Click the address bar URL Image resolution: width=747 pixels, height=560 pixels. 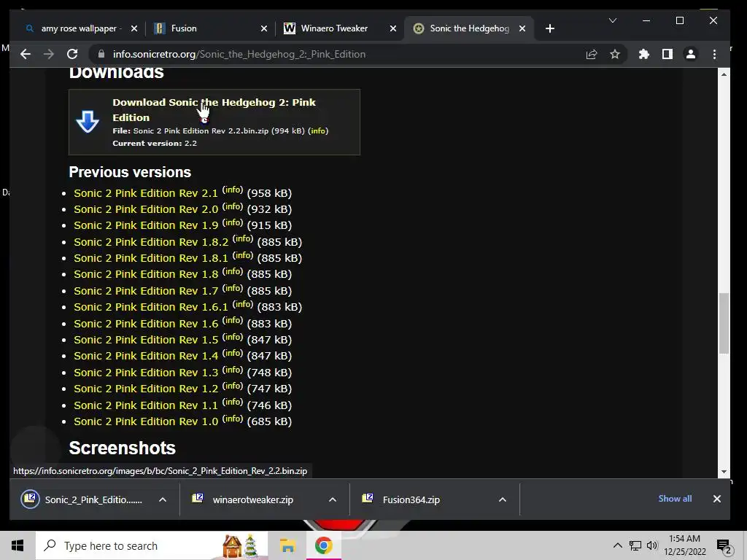(239, 54)
